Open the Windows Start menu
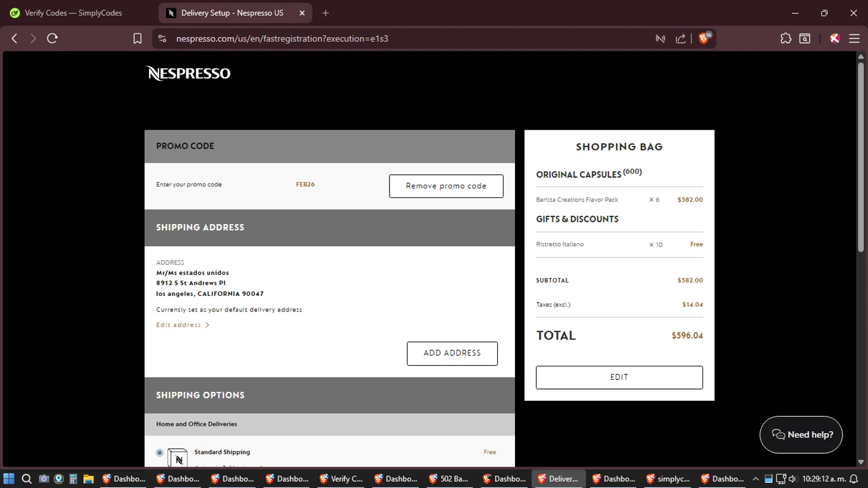The width and height of the screenshot is (868, 488). (x=9, y=479)
